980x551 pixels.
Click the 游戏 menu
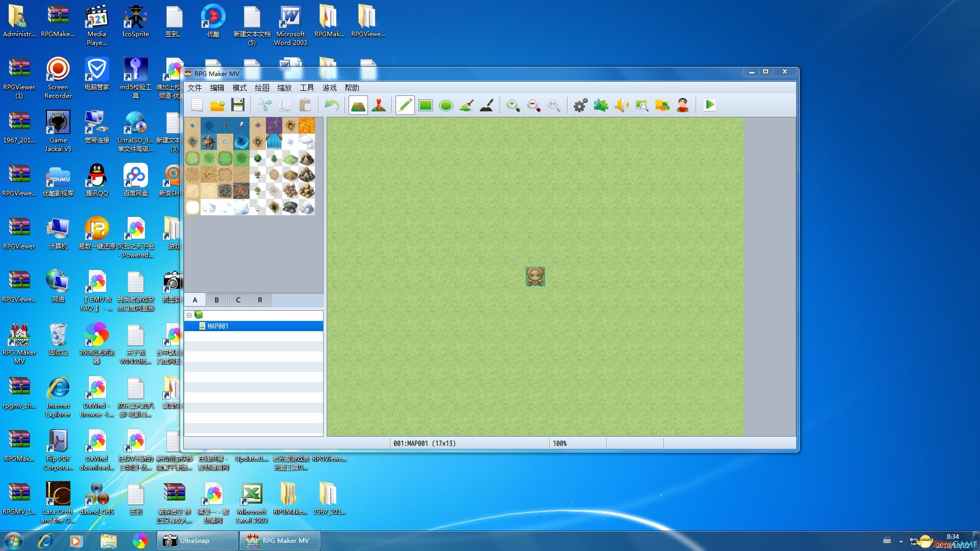329,88
